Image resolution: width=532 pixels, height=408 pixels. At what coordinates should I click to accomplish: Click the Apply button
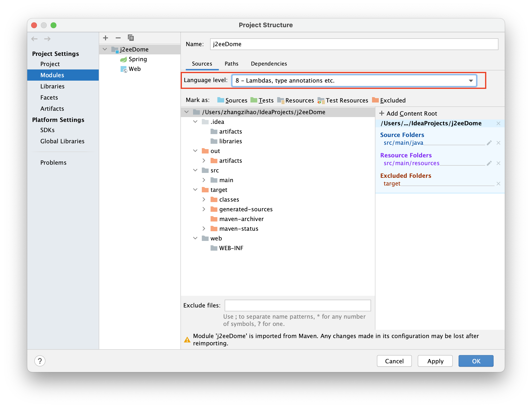[x=435, y=361]
